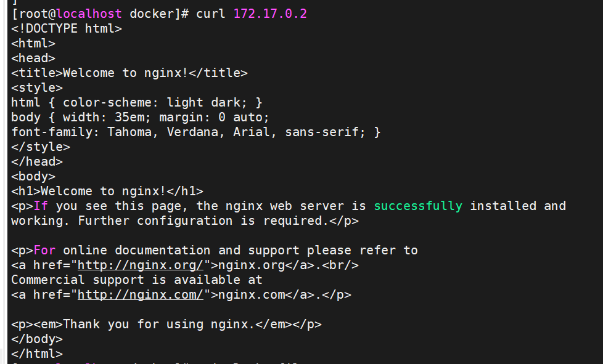Click the <h1>Welcome to nginx! heading line
The height and width of the screenshot is (364, 603).
tap(107, 191)
